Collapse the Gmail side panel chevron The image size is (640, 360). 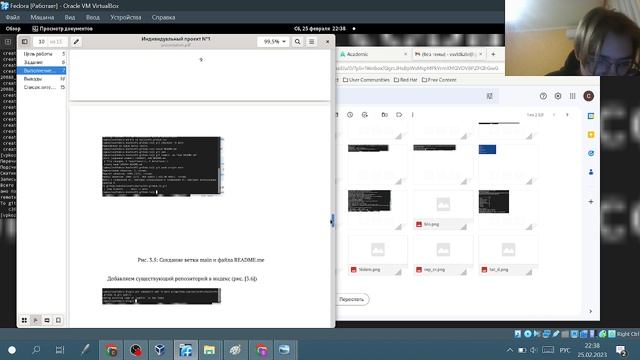coord(591,311)
